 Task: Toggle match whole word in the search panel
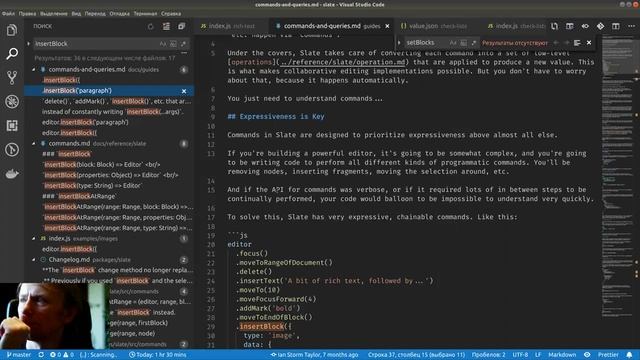coord(173,44)
